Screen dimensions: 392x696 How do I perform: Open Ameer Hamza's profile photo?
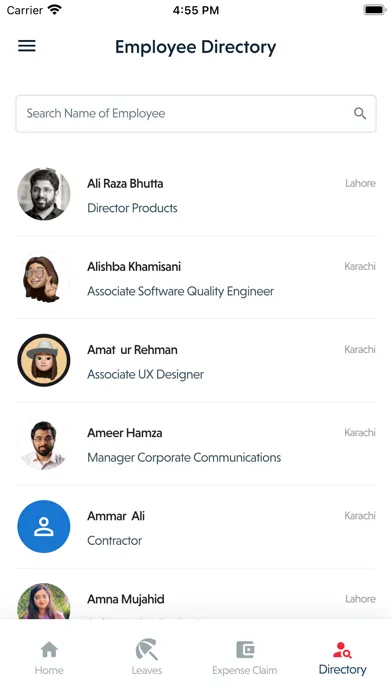44,443
